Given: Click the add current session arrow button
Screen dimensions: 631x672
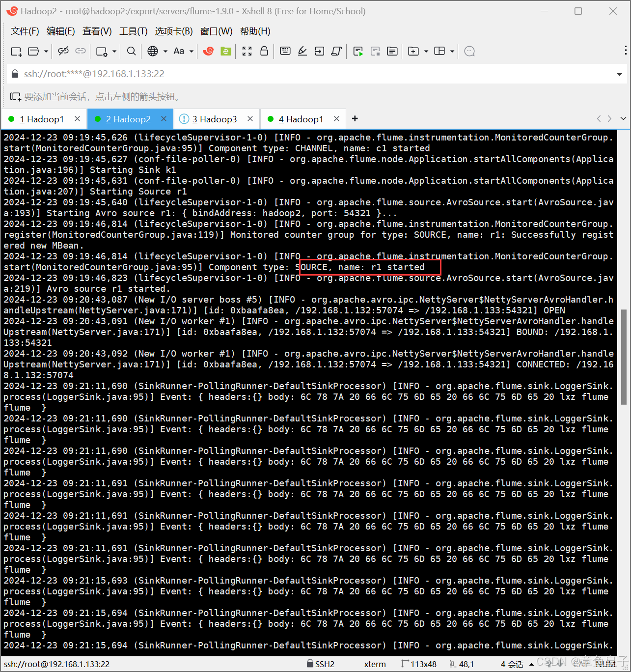Looking at the screenshot, I should (x=15, y=97).
